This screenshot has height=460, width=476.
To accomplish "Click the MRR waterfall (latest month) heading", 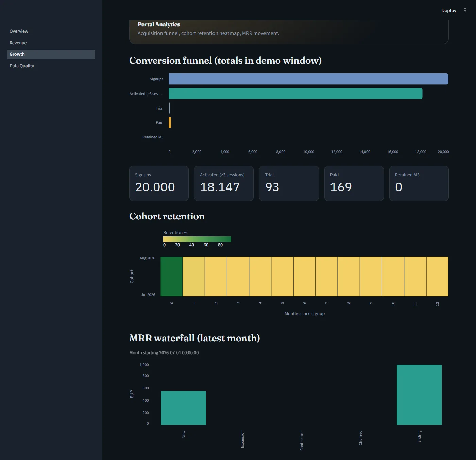I will coord(194,338).
